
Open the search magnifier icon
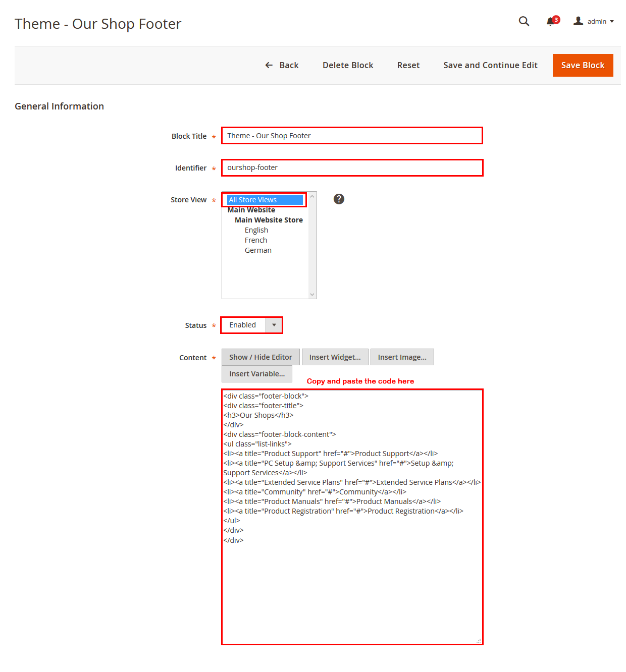click(524, 21)
